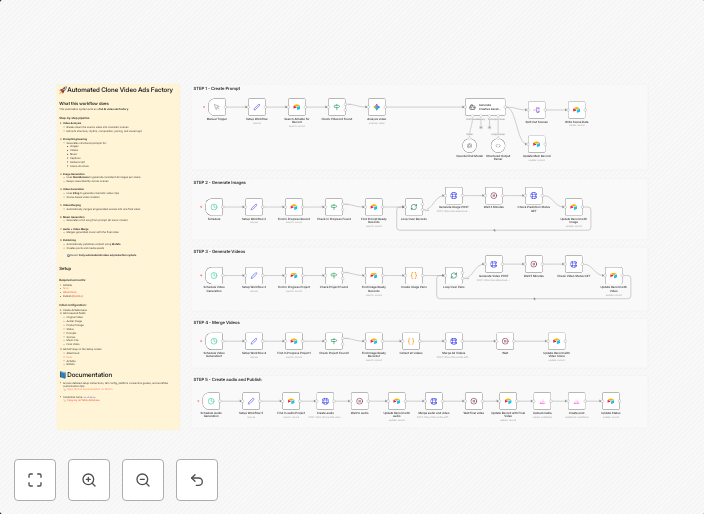This screenshot has height=514, width=704.
Task: Click the 'STEP 1 - Create Prompt' heading
Action: pyautogui.click(x=217, y=89)
